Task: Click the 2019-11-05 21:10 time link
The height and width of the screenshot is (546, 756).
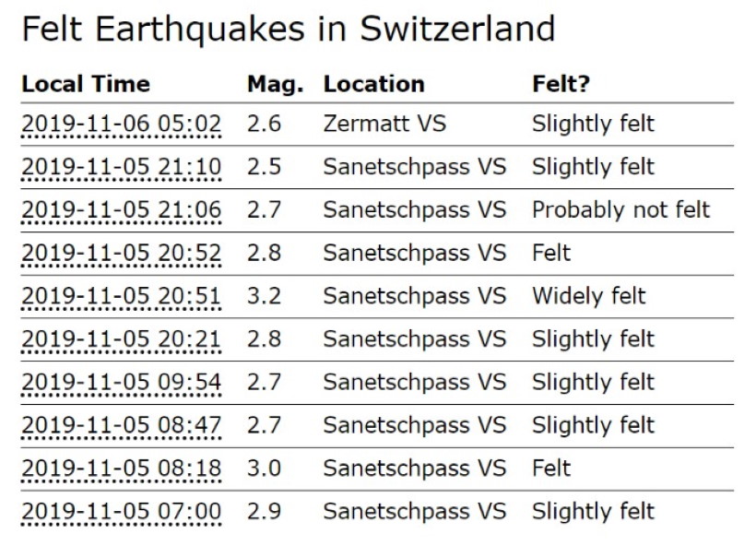Action: point(121,167)
